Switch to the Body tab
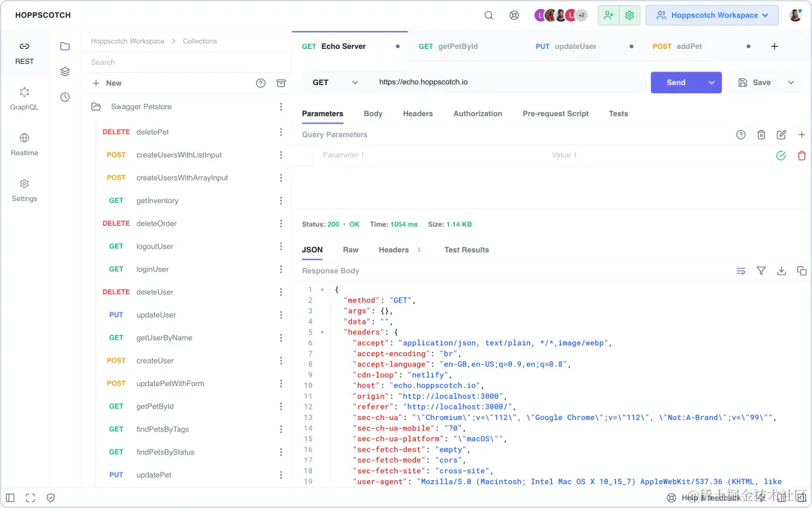812x508 pixels. (373, 114)
